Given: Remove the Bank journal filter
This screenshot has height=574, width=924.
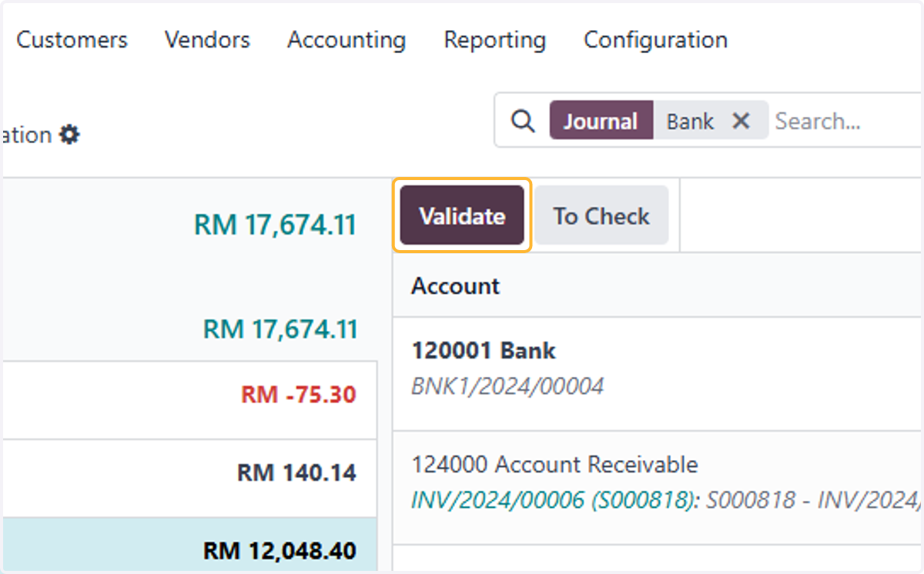Looking at the screenshot, I should point(741,121).
